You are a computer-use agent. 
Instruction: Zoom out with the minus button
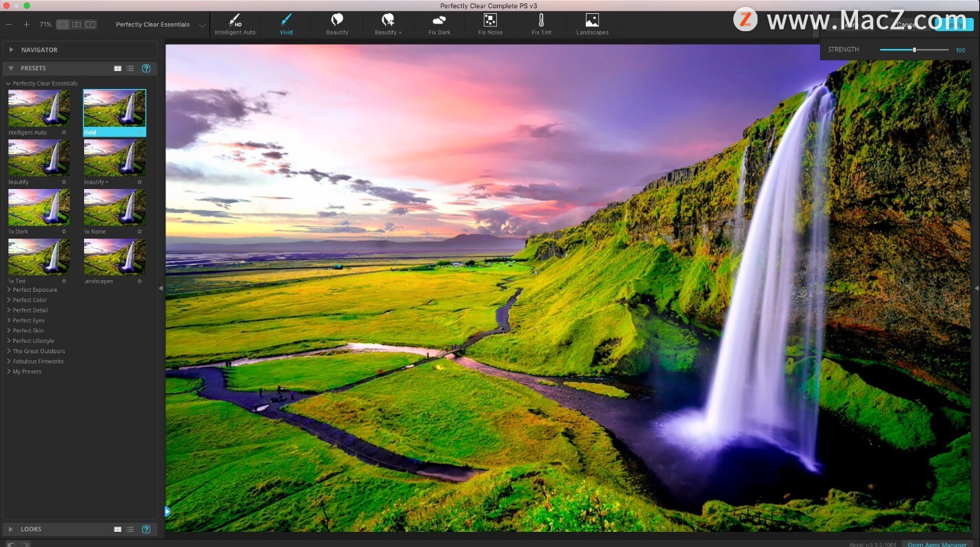tap(9, 24)
